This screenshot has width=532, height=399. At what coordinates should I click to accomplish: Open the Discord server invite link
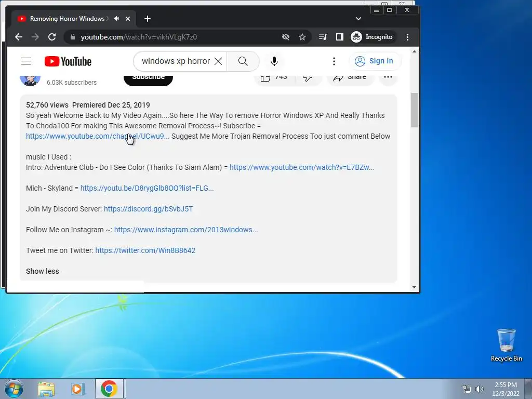tap(148, 209)
